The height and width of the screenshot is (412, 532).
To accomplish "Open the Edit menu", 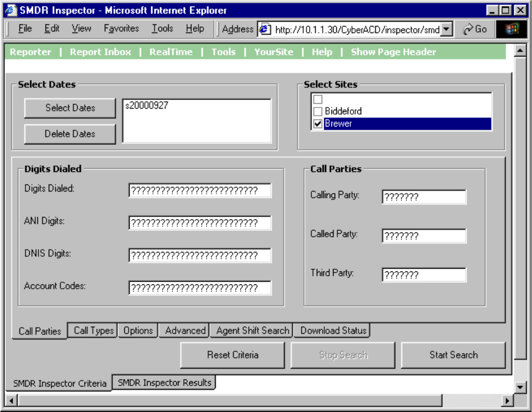I will (52, 29).
